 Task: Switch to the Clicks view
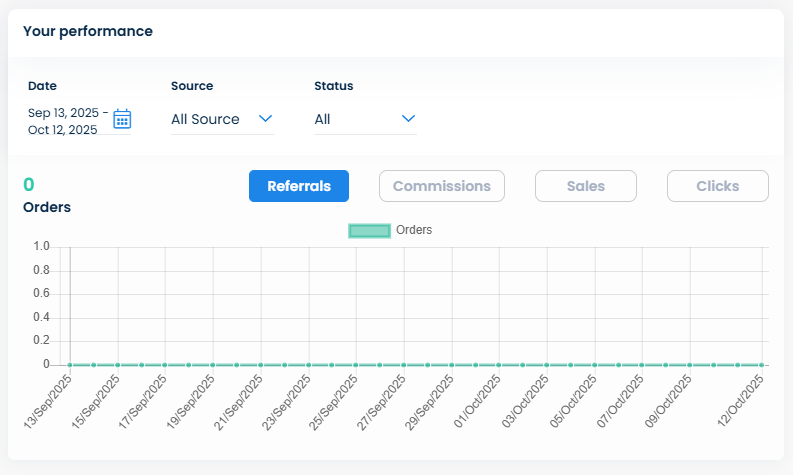717,186
